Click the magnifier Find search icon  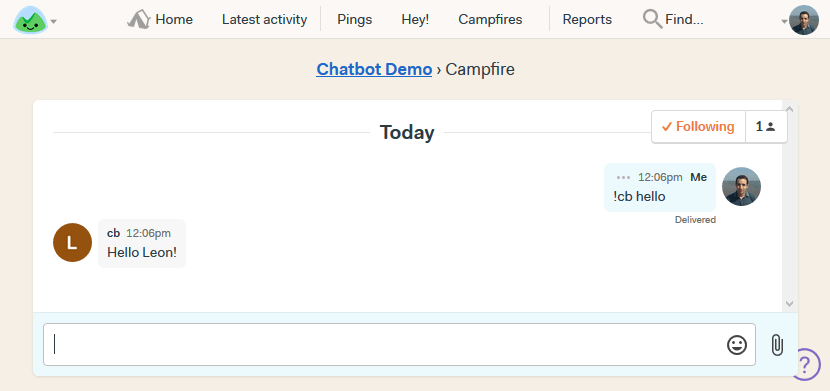652,20
